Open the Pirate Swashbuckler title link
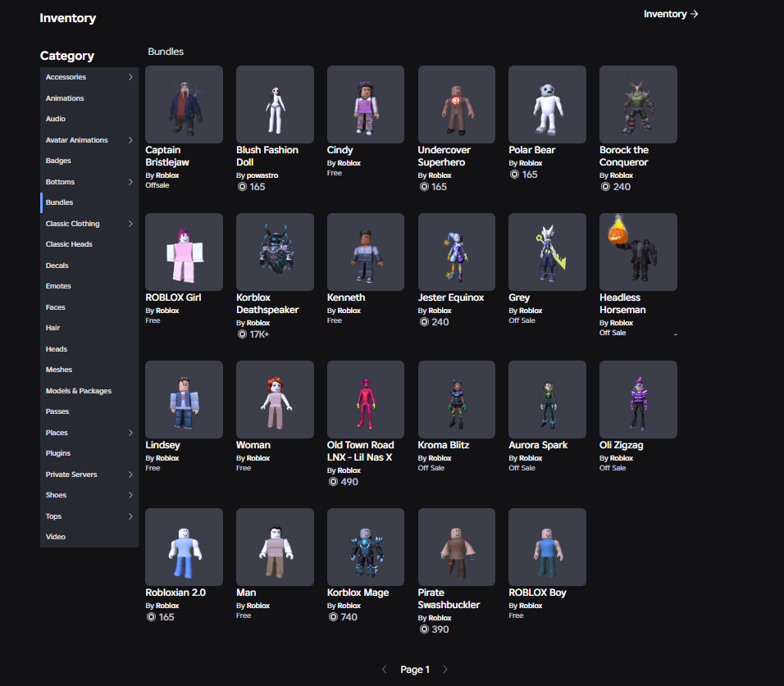This screenshot has height=686, width=784. (x=449, y=598)
